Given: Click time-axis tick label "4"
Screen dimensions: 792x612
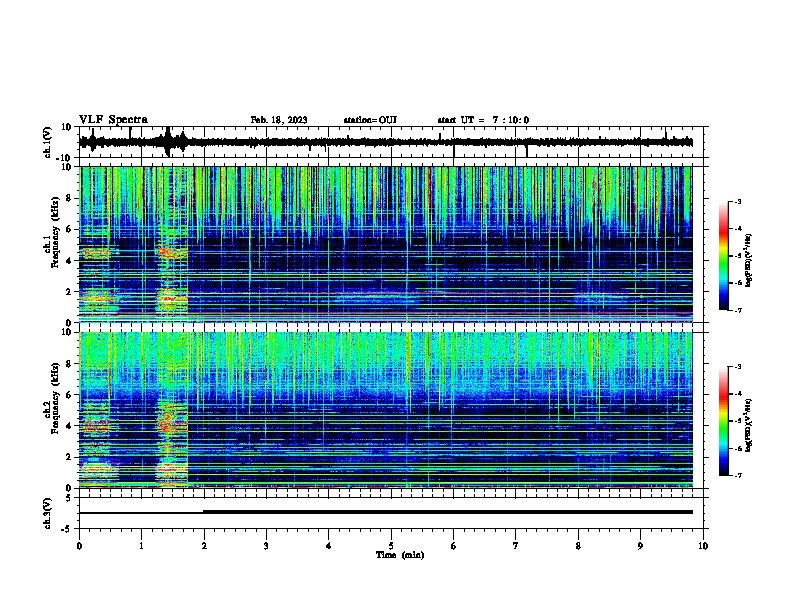Looking at the screenshot, I should point(329,546).
